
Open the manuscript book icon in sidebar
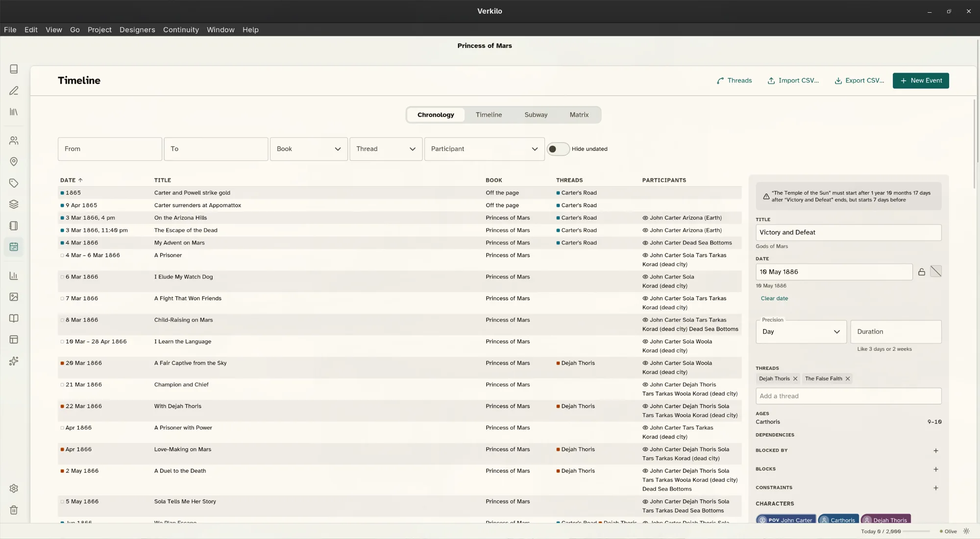[14, 69]
